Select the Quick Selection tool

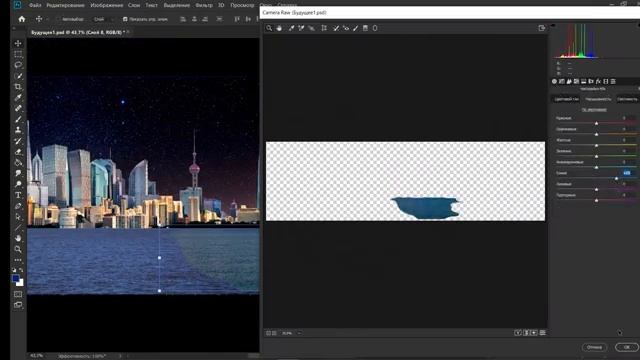pos(18,76)
